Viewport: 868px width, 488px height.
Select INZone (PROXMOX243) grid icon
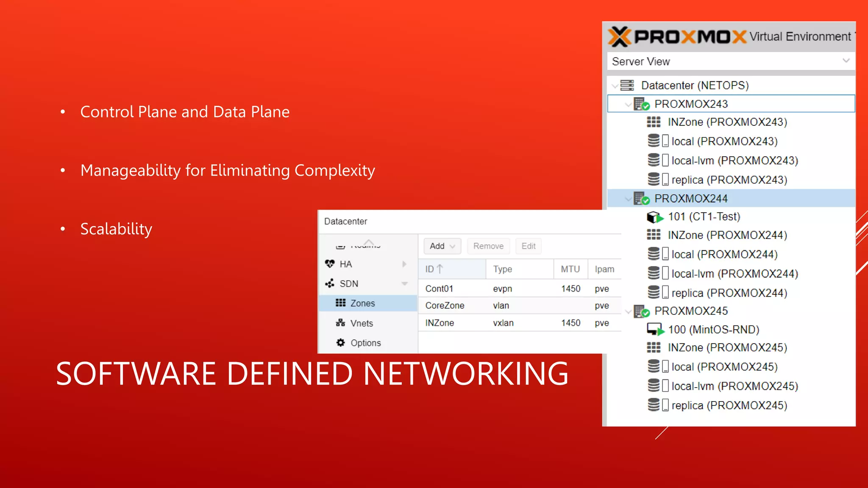(x=654, y=122)
